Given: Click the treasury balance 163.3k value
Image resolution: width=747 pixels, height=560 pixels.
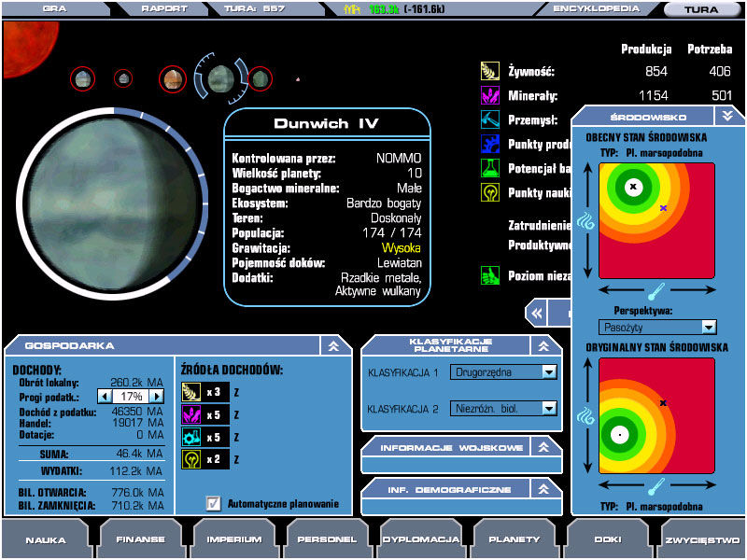Looking at the screenshot, I should pyautogui.click(x=384, y=9).
